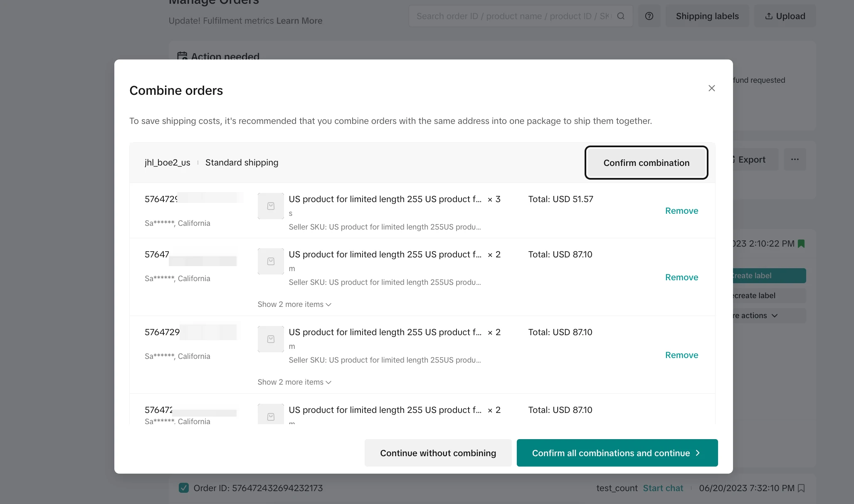Open the Start chat link
854x504 pixels.
click(663, 488)
